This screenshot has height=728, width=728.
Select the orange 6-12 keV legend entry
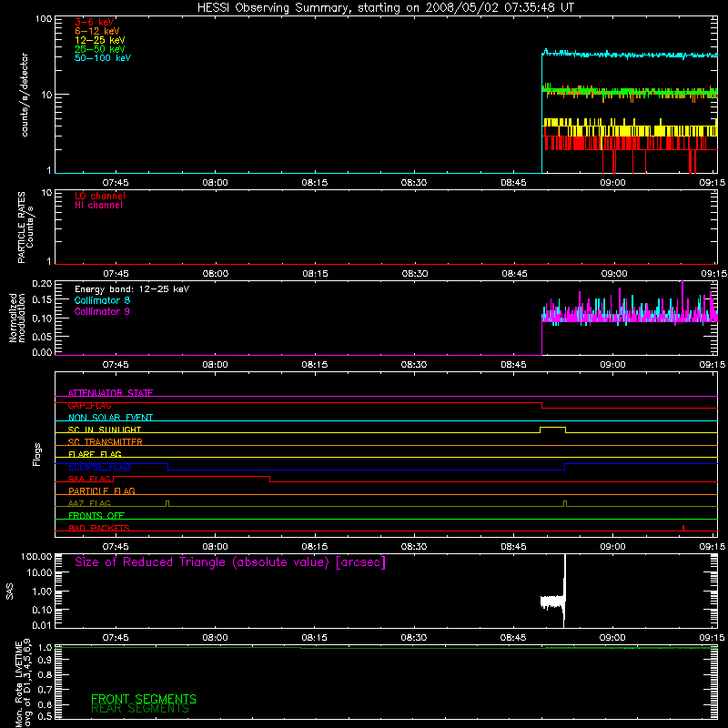click(97, 31)
